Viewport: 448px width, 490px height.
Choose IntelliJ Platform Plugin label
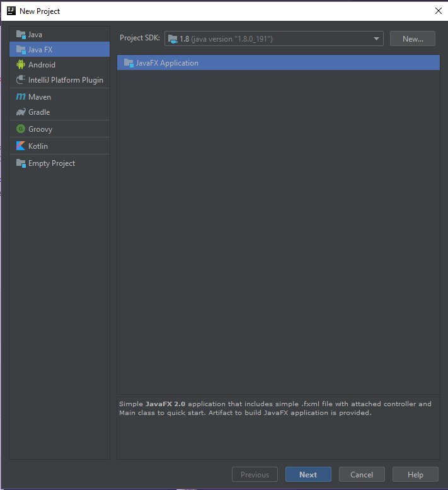(66, 80)
